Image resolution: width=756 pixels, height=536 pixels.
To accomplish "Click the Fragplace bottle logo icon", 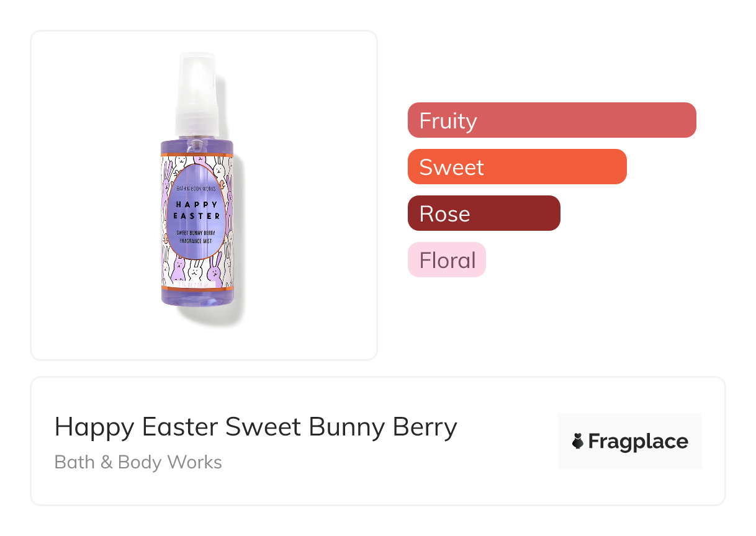I will tap(578, 441).
